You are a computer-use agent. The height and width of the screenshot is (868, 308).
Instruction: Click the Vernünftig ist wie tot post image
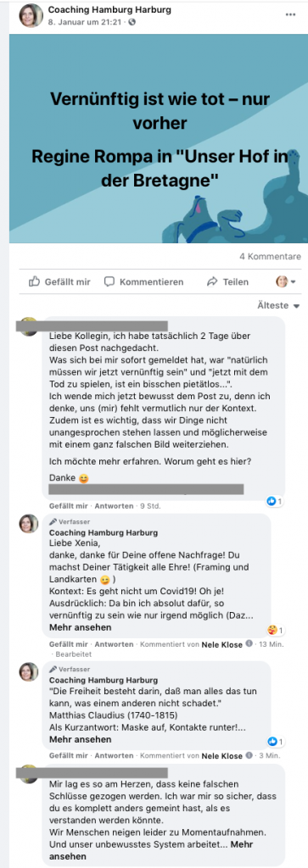159,138
